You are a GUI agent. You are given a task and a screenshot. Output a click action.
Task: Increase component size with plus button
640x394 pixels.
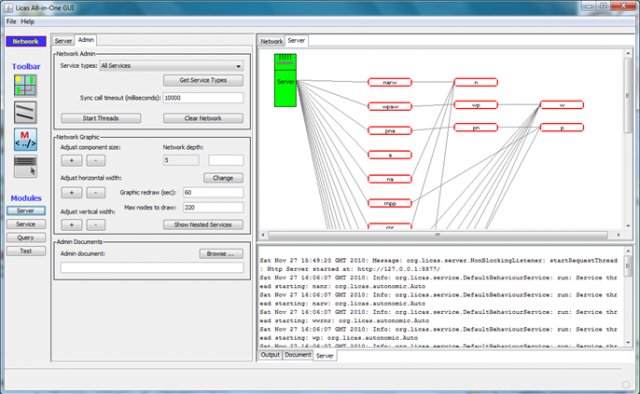tap(71, 160)
